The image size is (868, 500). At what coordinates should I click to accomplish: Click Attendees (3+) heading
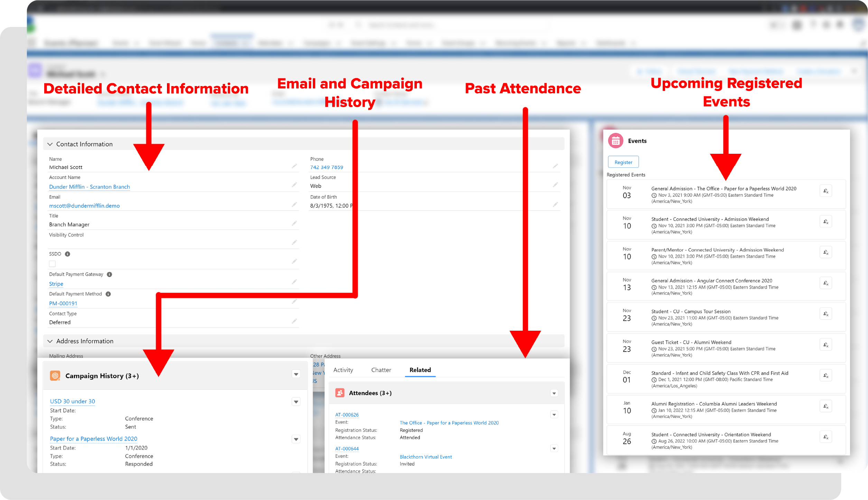370,393
